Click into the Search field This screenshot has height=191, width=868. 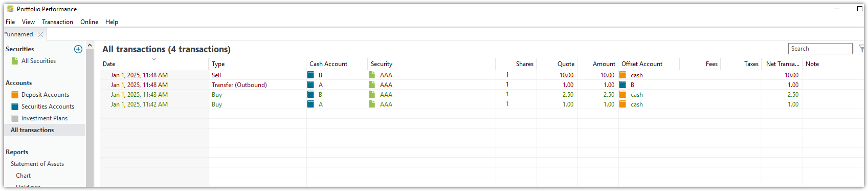click(820, 49)
